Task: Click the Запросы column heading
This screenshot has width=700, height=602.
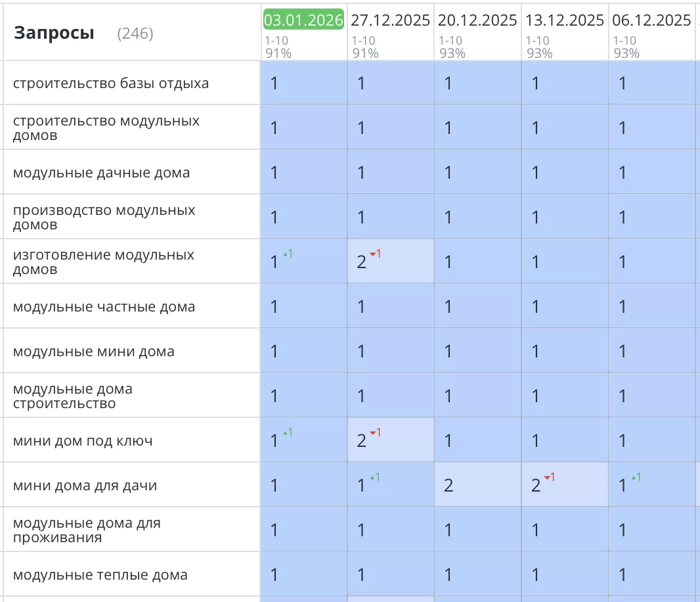Action: click(54, 33)
